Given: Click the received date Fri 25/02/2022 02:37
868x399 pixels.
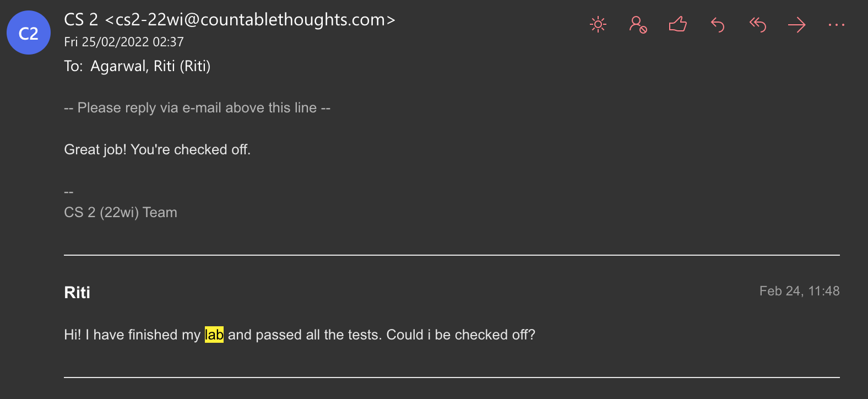Looking at the screenshot, I should pyautogui.click(x=124, y=42).
